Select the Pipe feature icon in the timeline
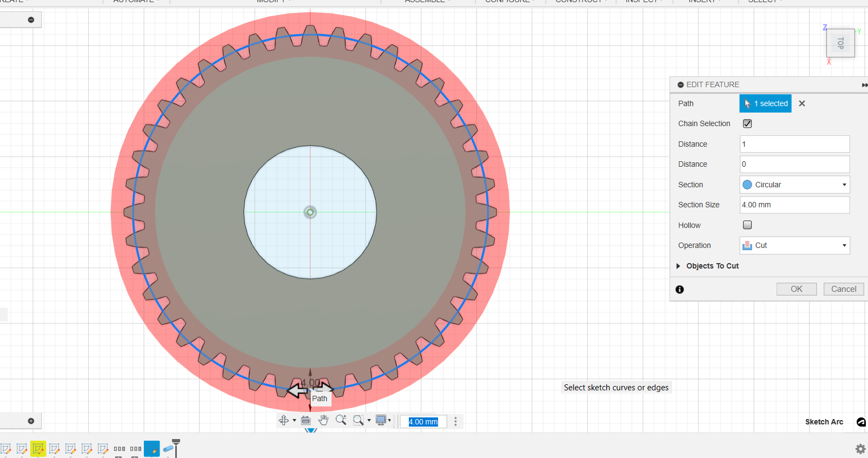The image size is (868, 458). (168, 449)
